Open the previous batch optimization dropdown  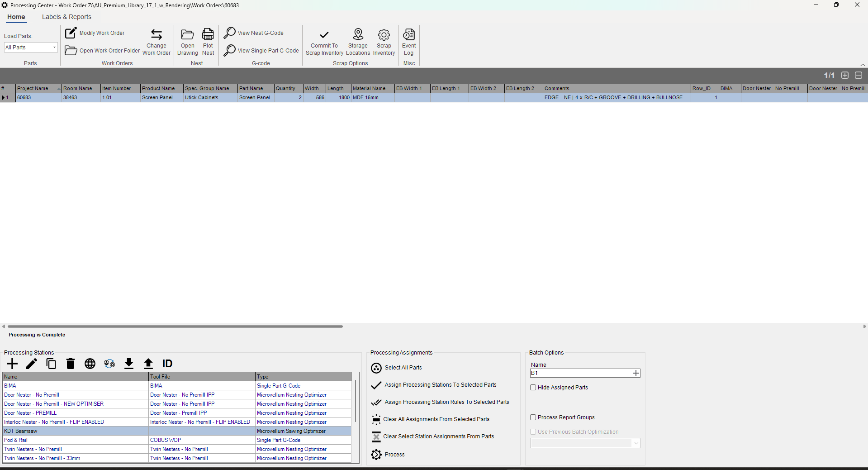click(585, 443)
